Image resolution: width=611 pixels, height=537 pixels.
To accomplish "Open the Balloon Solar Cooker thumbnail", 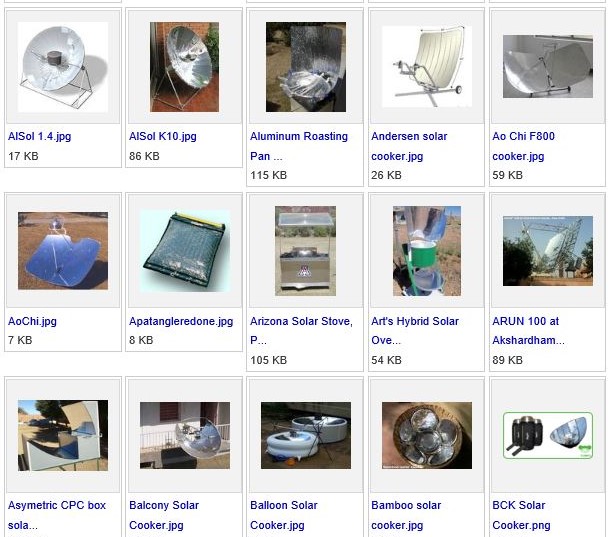I will click(306, 435).
